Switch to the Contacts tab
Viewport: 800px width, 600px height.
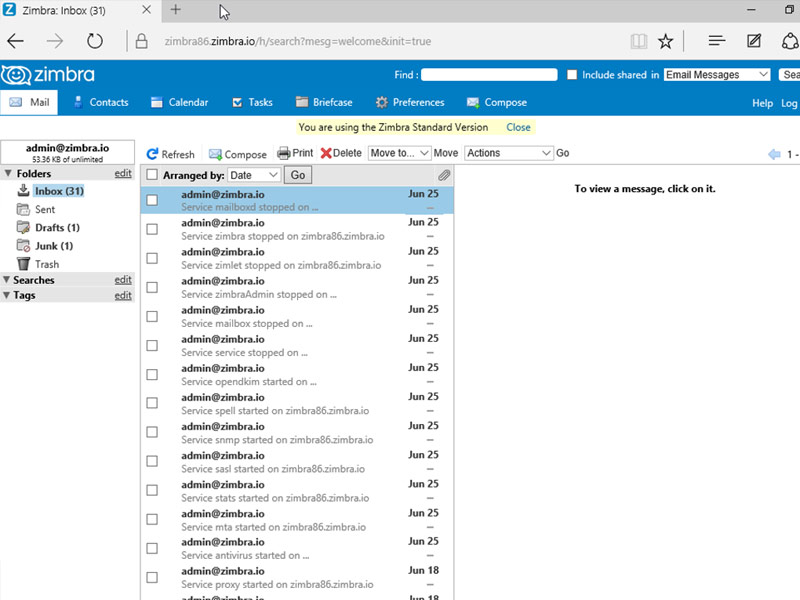coord(101,103)
